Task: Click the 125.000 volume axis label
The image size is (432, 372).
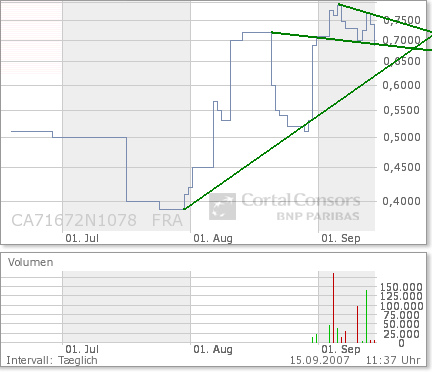Action: [402, 296]
